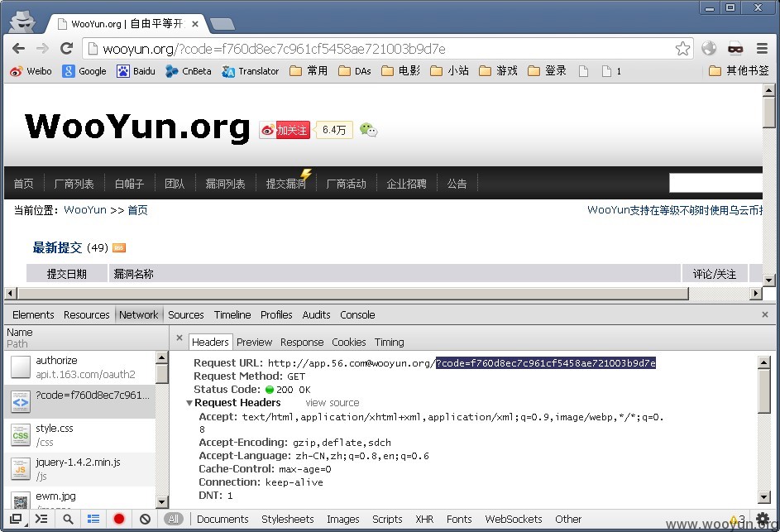The height and width of the screenshot is (532, 780).
Task: Open the 其他书签 bookmarks folder
Action: point(739,71)
